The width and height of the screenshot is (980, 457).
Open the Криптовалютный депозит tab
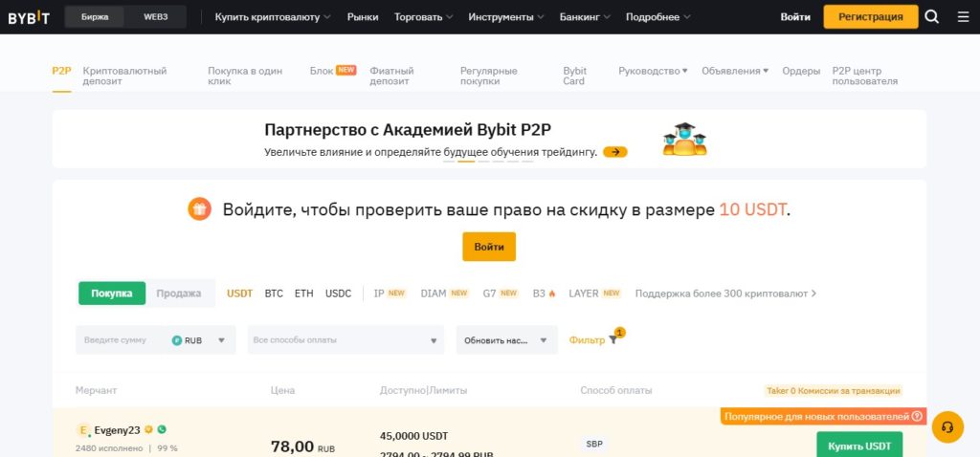[x=125, y=76]
